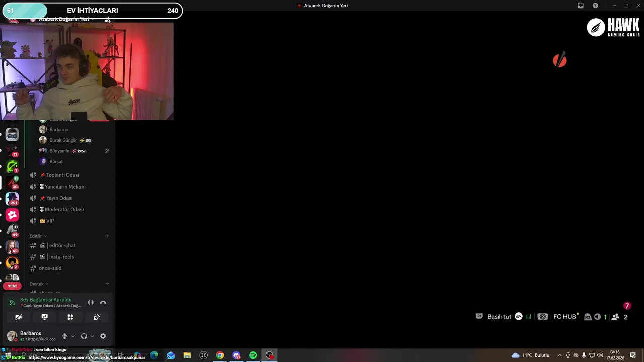Open Barbaros user profile panel

coord(31,336)
